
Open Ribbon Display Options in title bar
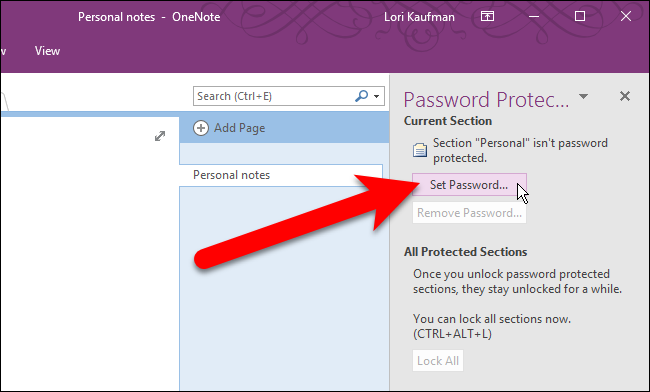(487, 17)
